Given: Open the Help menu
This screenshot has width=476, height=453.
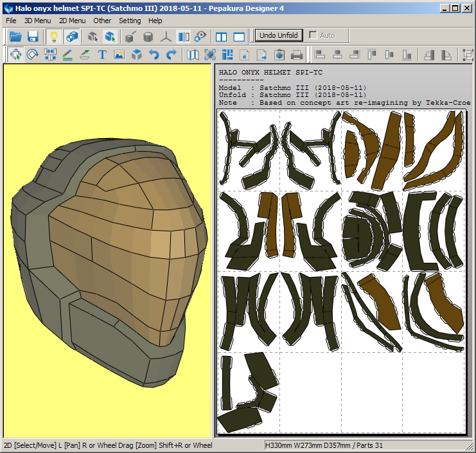Looking at the screenshot, I should (x=155, y=21).
